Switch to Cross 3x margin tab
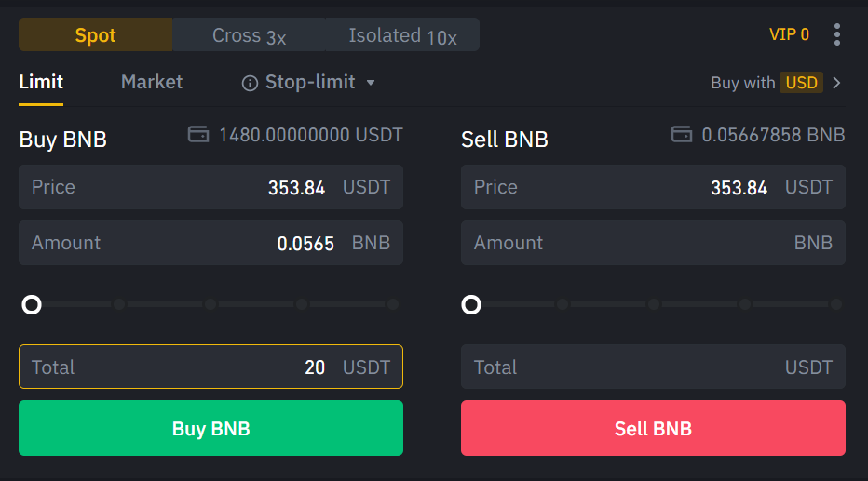This screenshot has height=481, width=868. pos(249,35)
